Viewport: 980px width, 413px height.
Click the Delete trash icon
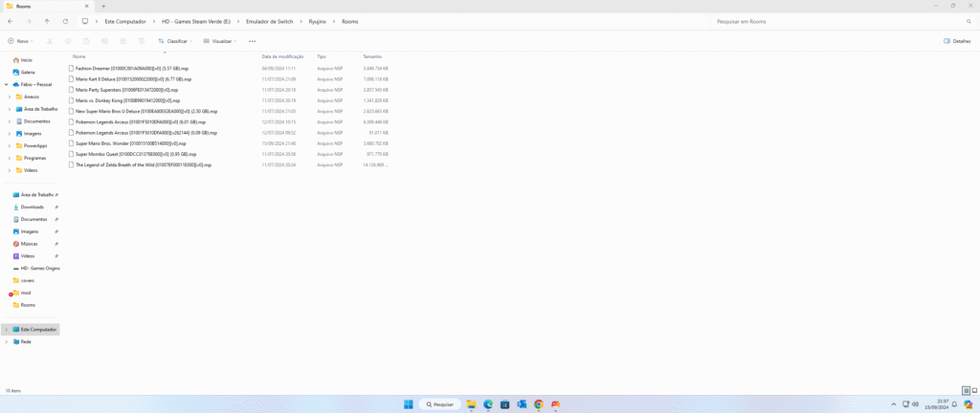(142, 41)
